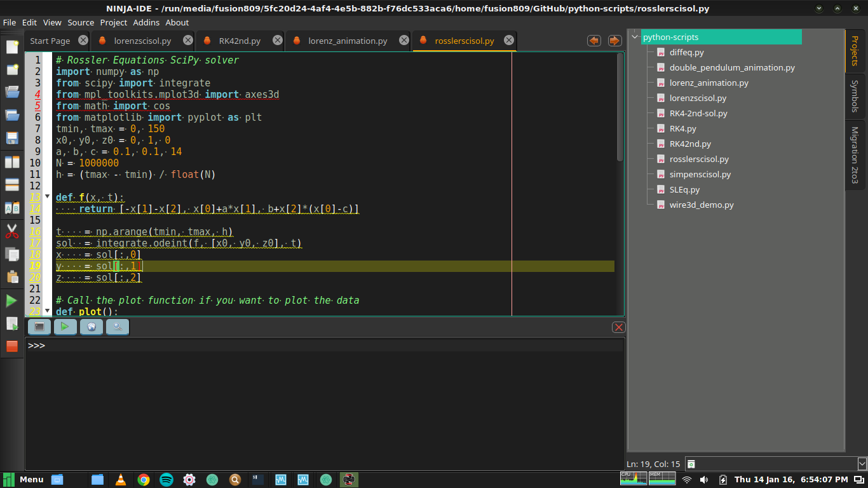Fold the def plot function at line 23
Screen dimensions: 868x488
pos(47,311)
